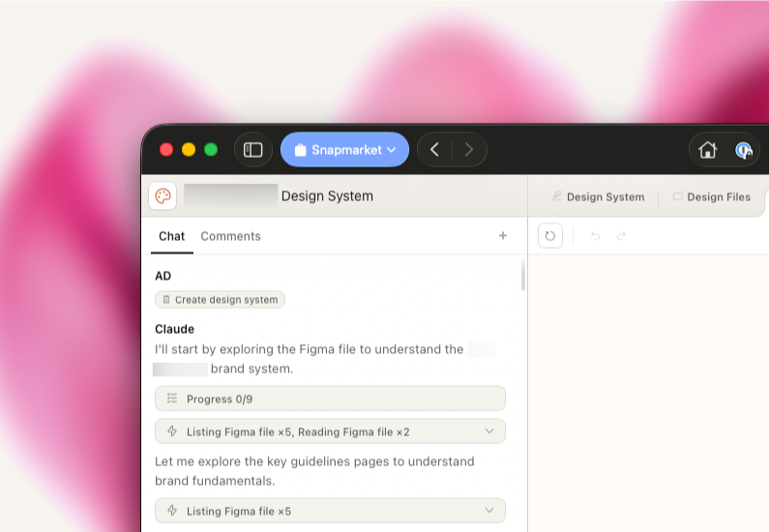Click the Create design system chip

click(x=220, y=300)
